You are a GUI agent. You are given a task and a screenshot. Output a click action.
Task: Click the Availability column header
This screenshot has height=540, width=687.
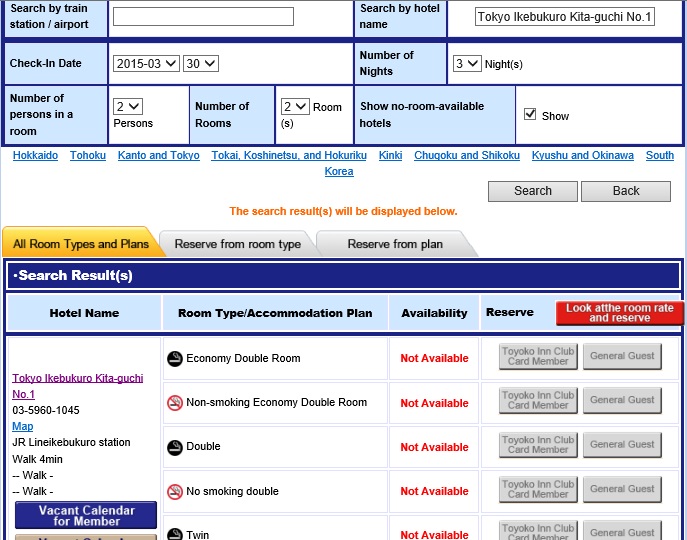[434, 313]
